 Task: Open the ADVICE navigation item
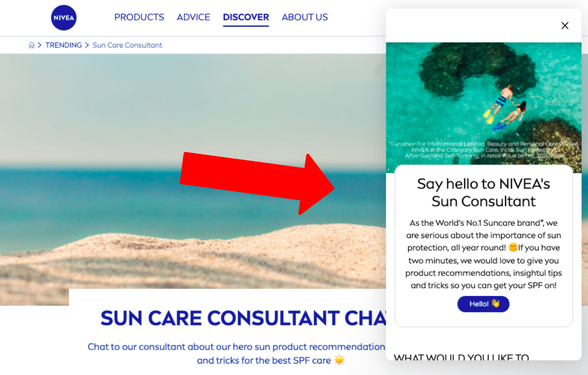coord(193,17)
